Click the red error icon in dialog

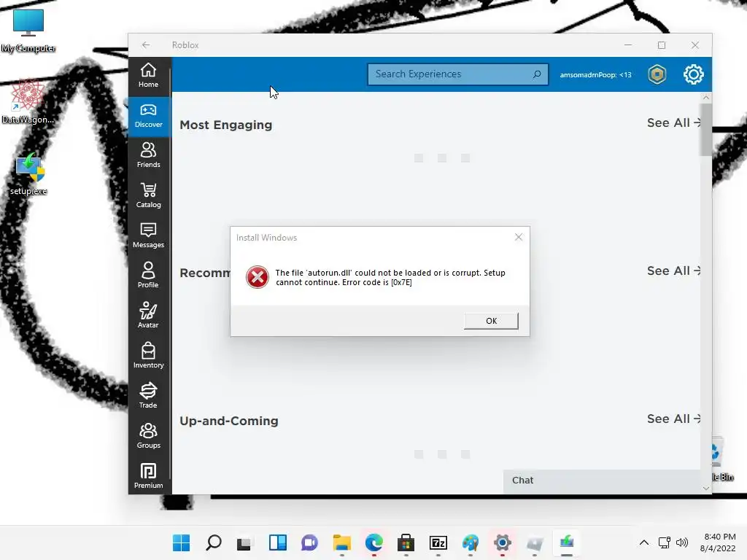tap(258, 277)
